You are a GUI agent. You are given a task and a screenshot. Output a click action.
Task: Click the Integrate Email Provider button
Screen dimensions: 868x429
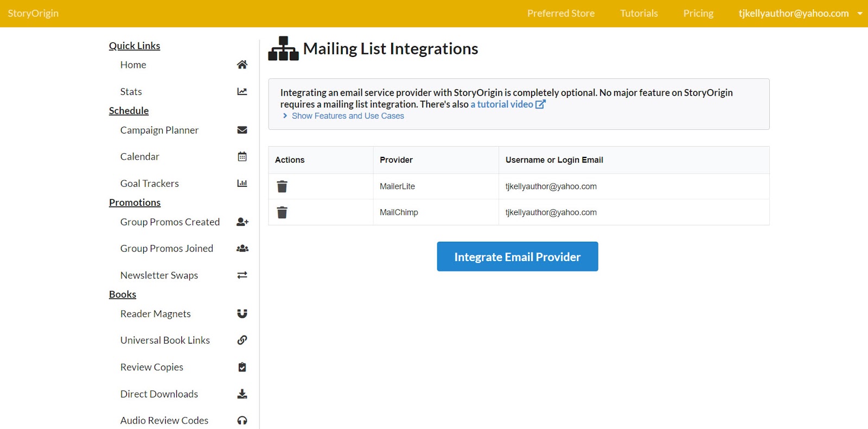click(x=517, y=257)
